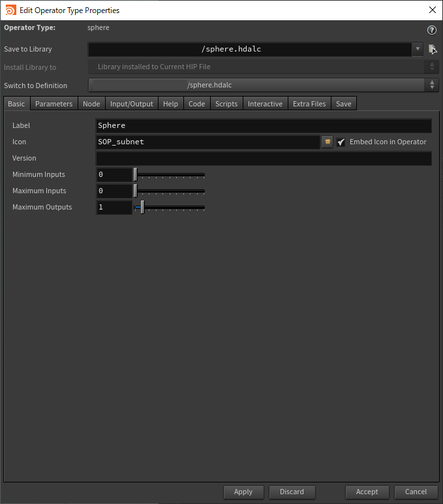Click the file chooser icon beside Save to Library

[433, 49]
